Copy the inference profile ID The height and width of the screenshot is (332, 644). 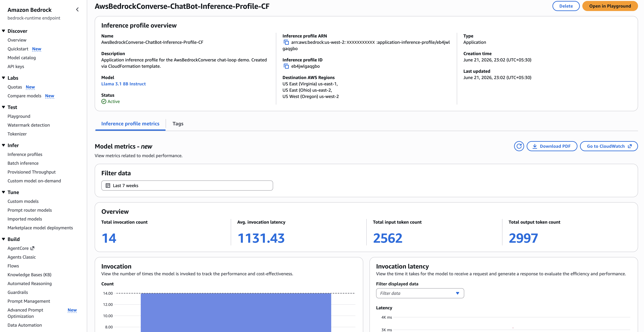(286, 66)
